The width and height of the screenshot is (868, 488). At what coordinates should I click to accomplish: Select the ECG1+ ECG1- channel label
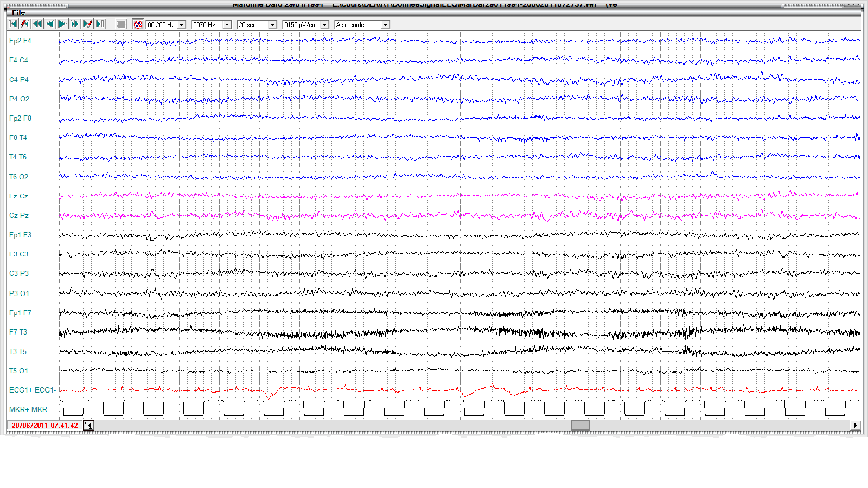pos(33,390)
